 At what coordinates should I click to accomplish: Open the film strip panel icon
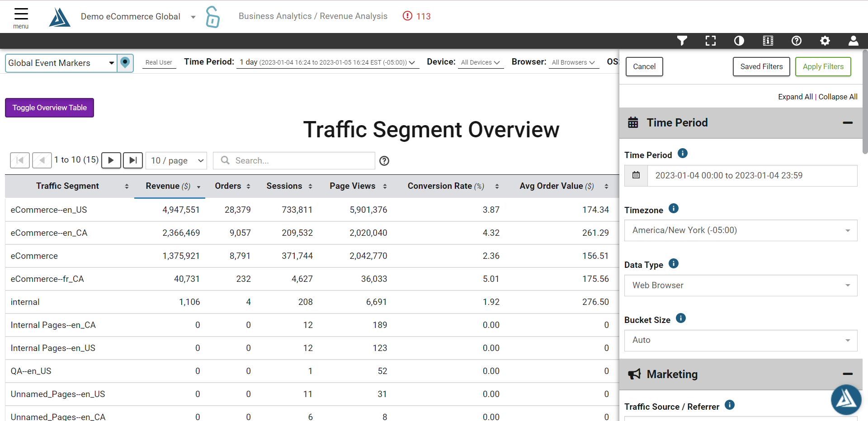tap(768, 41)
